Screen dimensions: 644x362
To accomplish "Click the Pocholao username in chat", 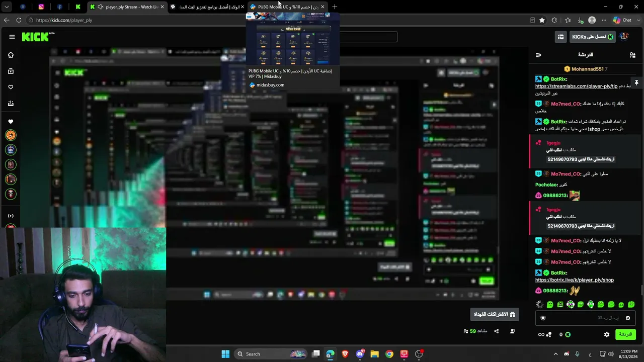I will 546,185.
